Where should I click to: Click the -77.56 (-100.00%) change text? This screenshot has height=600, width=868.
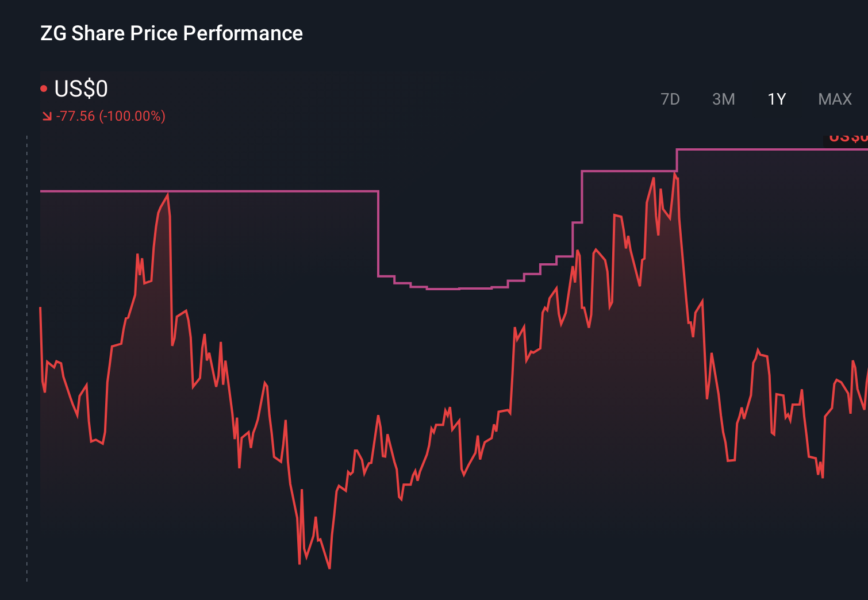pos(110,116)
